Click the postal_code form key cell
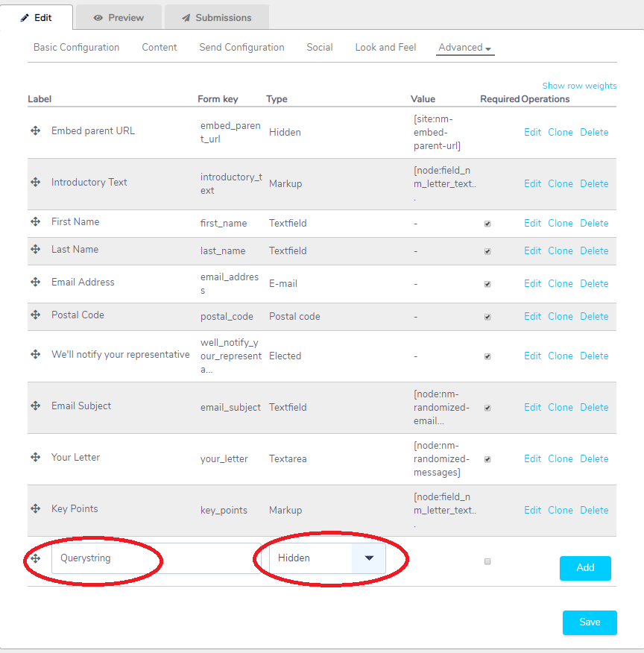 click(227, 317)
